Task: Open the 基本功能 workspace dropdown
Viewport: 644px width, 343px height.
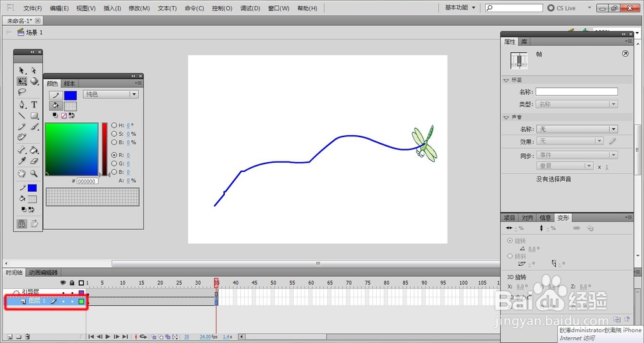Action: tap(460, 8)
